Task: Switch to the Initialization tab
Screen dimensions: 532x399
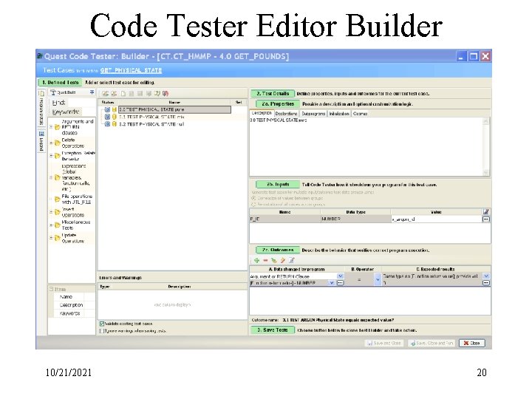Action: [339, 114]
